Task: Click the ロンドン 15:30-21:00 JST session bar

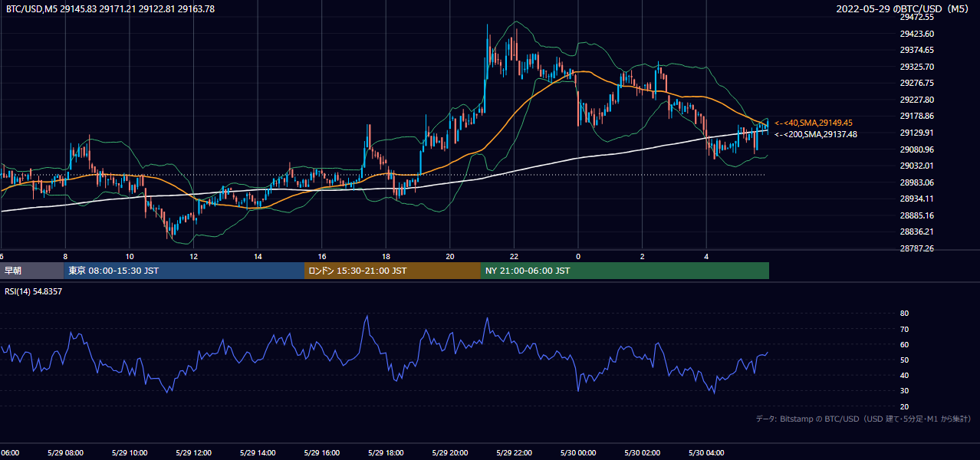Action: click(393, 271)
